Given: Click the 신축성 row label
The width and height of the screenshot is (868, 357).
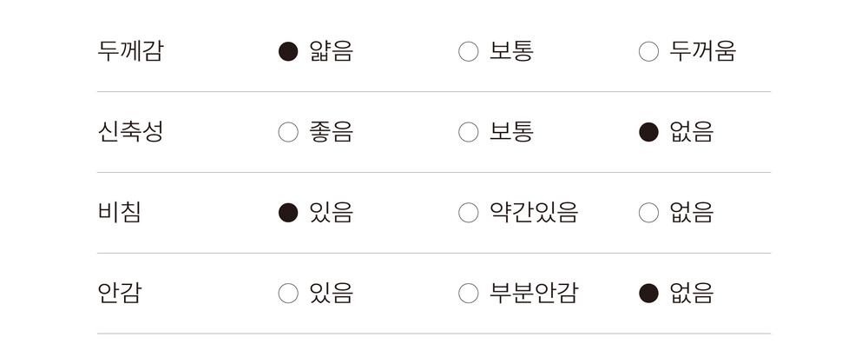Looking at the screenshot, I should pos(130,133).
